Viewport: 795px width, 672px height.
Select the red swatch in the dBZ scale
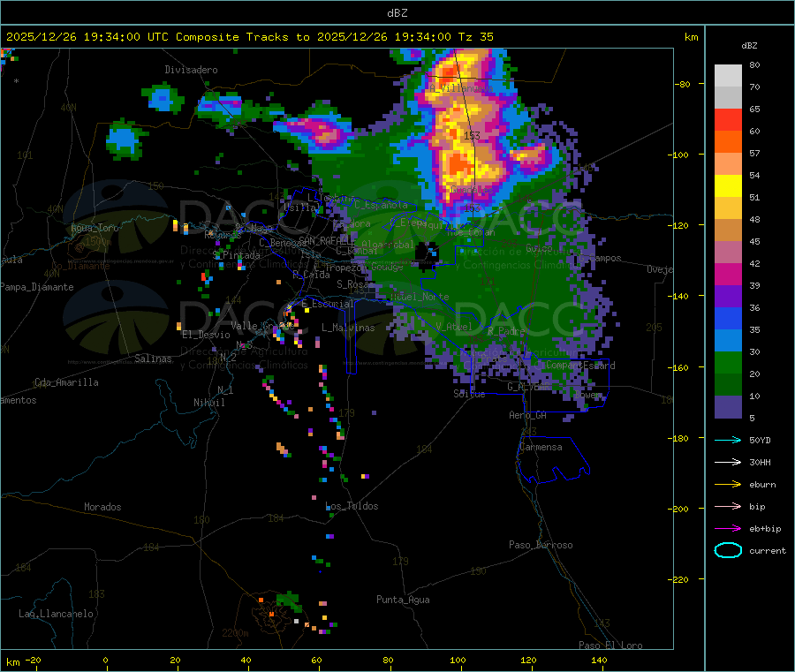click(x=728, y=119)
